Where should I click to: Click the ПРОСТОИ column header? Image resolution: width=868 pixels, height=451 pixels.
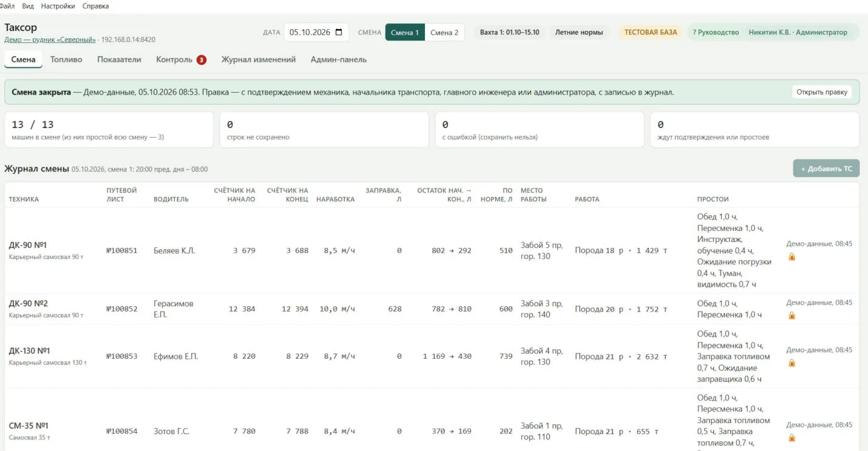click(713, 199)
